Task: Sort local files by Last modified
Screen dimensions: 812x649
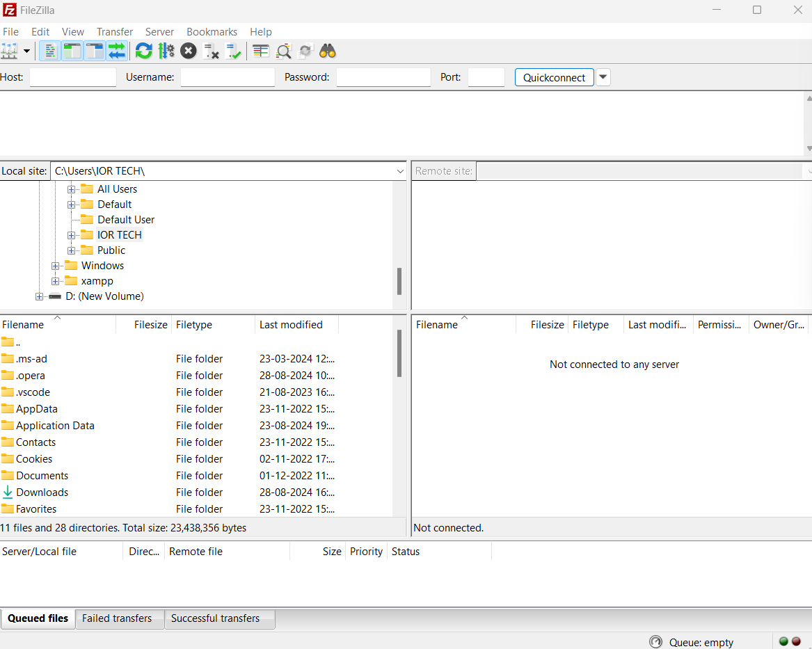Action: pyautogui.click(x=296, y=324)
